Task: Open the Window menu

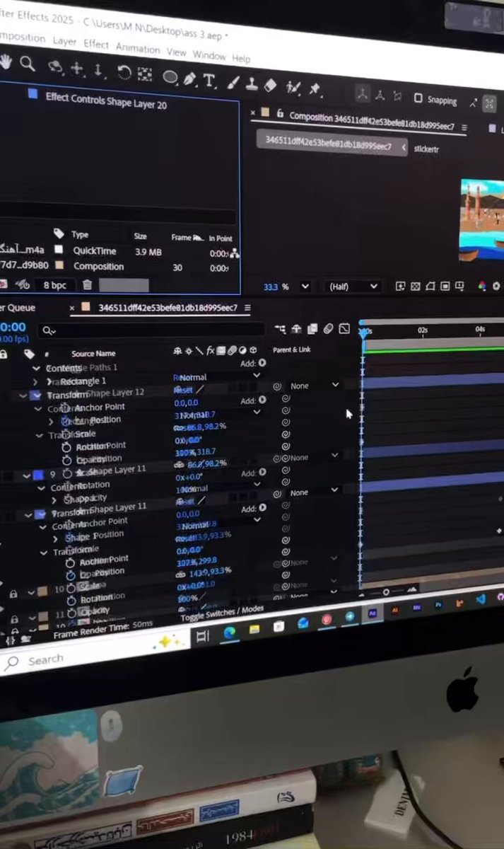Action: click(209, 55)
